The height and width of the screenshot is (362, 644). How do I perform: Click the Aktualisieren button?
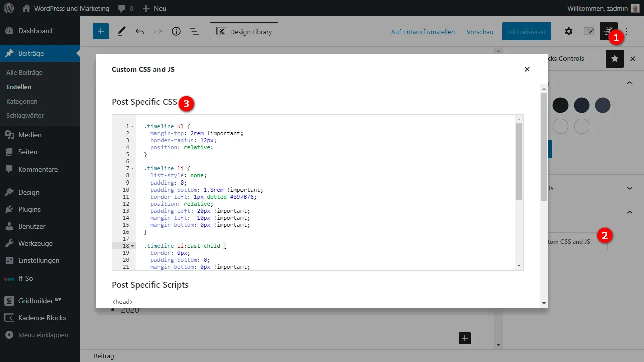pyautogui.click(x=527, y=31)
